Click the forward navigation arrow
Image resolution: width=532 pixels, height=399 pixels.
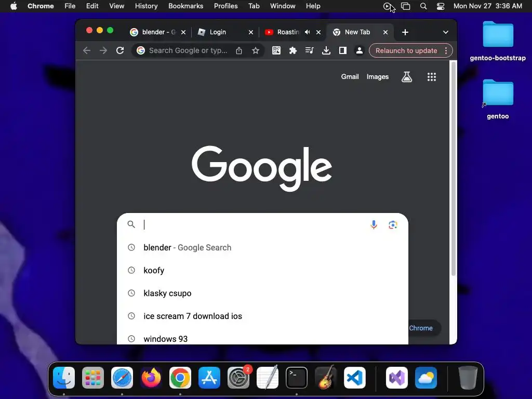click(103, 50)
